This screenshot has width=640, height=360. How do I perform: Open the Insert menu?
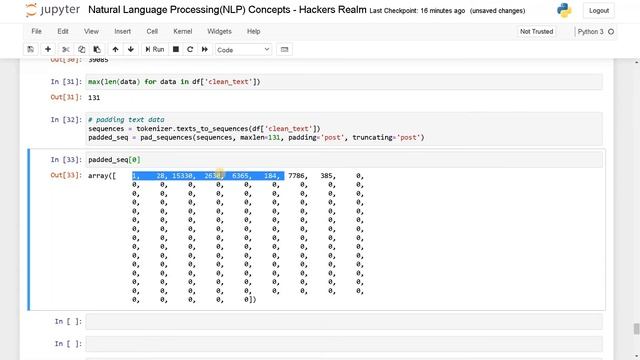pyautogui.click(x=122, y=31)
